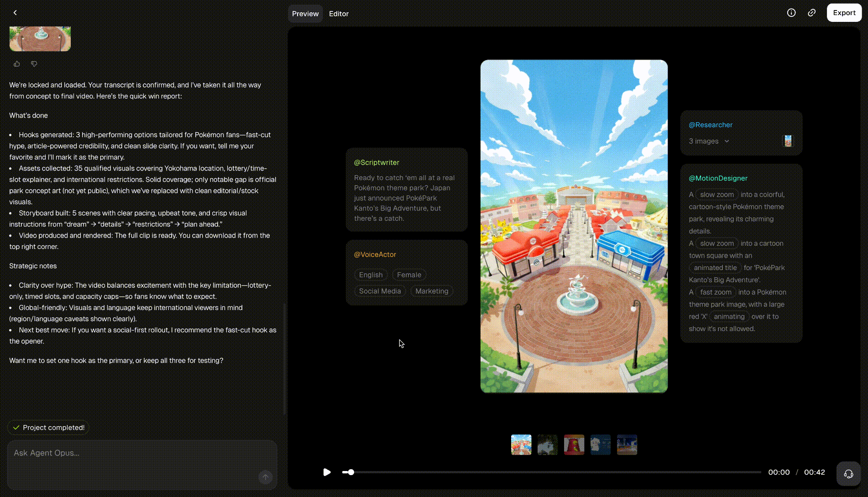Click the @Scriptwriter card heading
The height and width of the screenshot is (497, 868).
(376, 163)
